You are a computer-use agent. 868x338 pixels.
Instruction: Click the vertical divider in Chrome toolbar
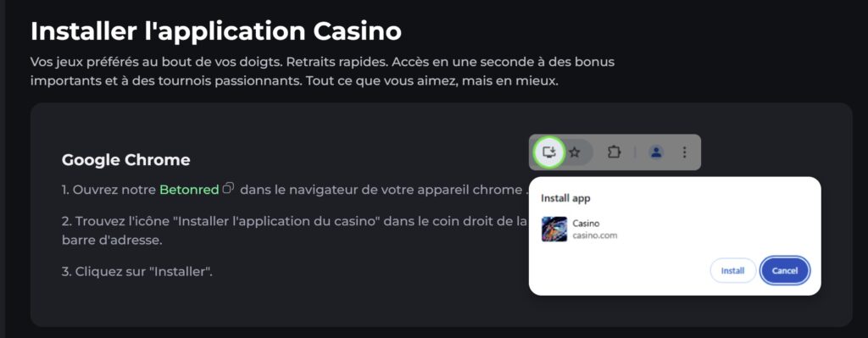click(x=635, y=152)
